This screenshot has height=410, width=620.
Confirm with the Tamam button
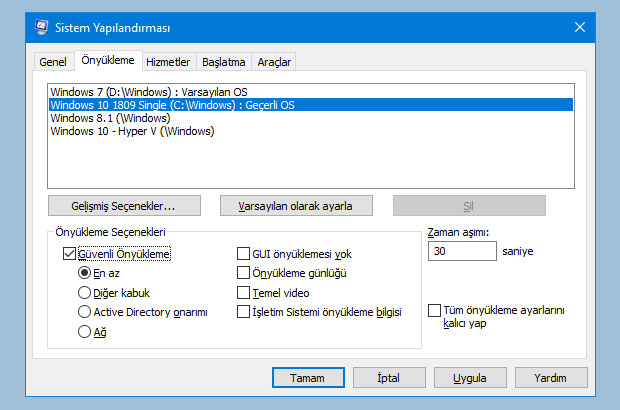coord(308,378)
